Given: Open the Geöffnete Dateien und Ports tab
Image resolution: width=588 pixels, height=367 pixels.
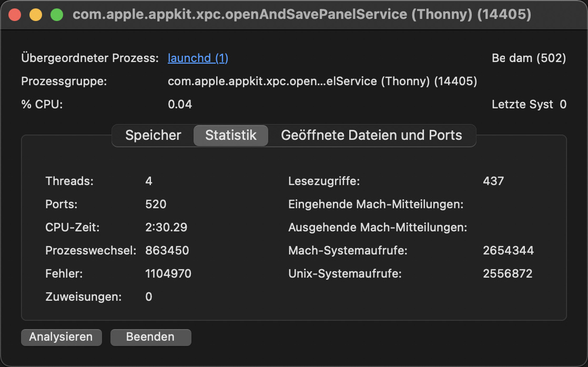Looking at the screenshot, I should pyautogui.click(x=372, y=135).
